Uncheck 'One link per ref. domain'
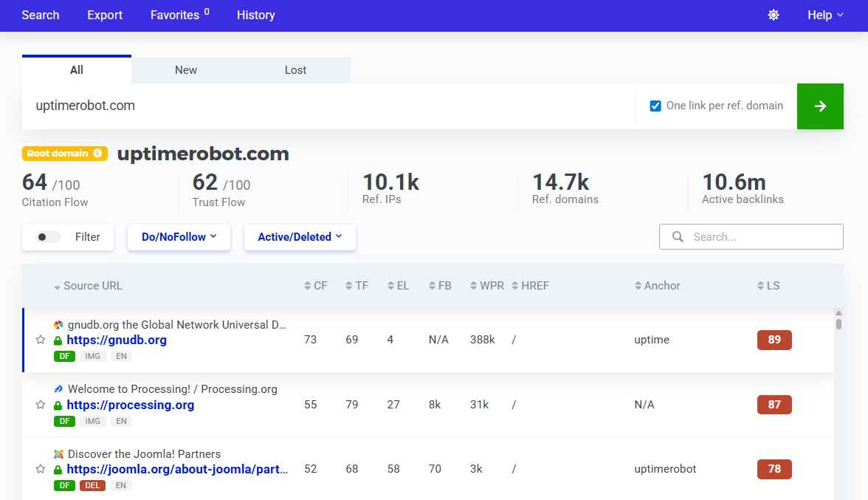Viewport: 868px width, 500px height. (x=655, y=106)
